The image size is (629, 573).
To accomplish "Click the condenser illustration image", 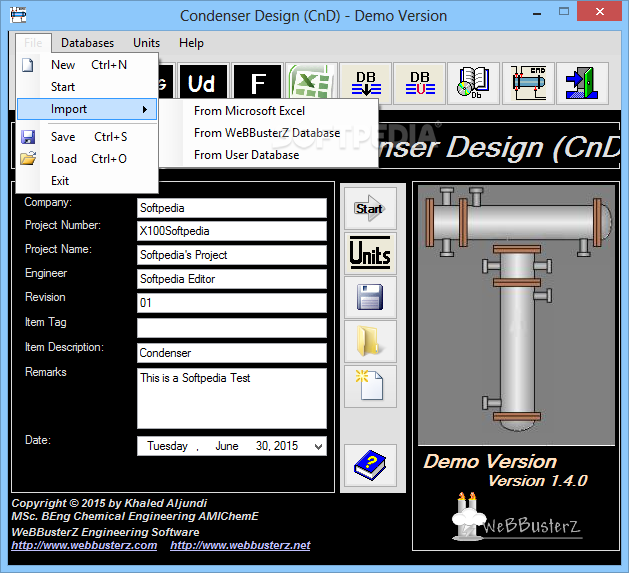I will coord(516,315).
